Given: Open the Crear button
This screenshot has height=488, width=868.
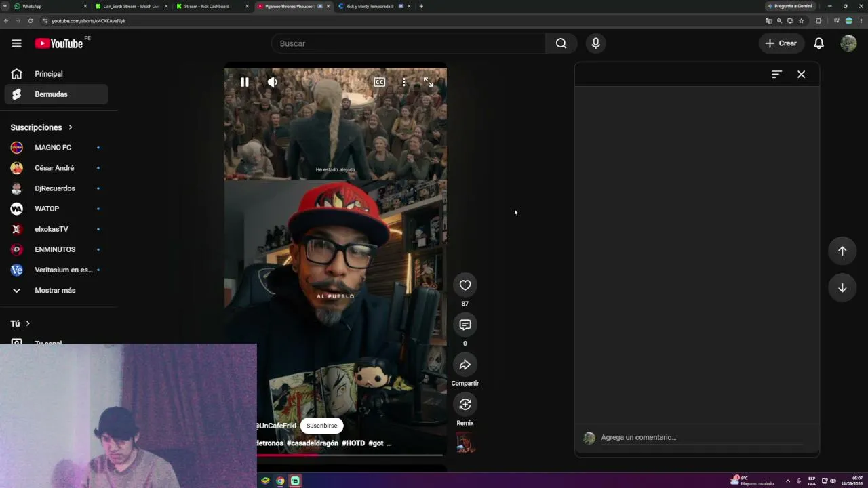Looking at the screenshot, I should [781, 43].
